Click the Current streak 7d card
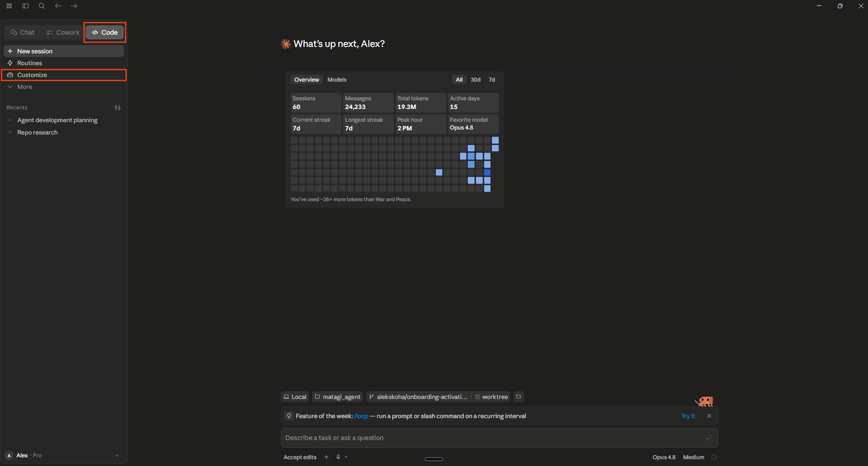868x466 pixels. (x=316, y=124)
